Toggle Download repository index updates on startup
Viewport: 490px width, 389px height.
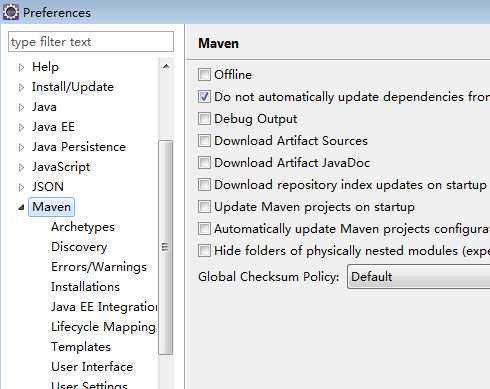coord(204,185)
